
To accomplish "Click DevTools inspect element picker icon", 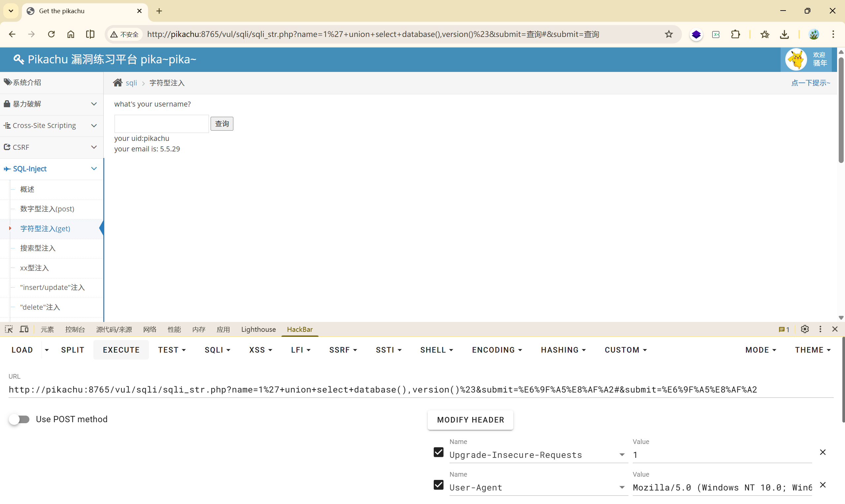I will 9,329.
